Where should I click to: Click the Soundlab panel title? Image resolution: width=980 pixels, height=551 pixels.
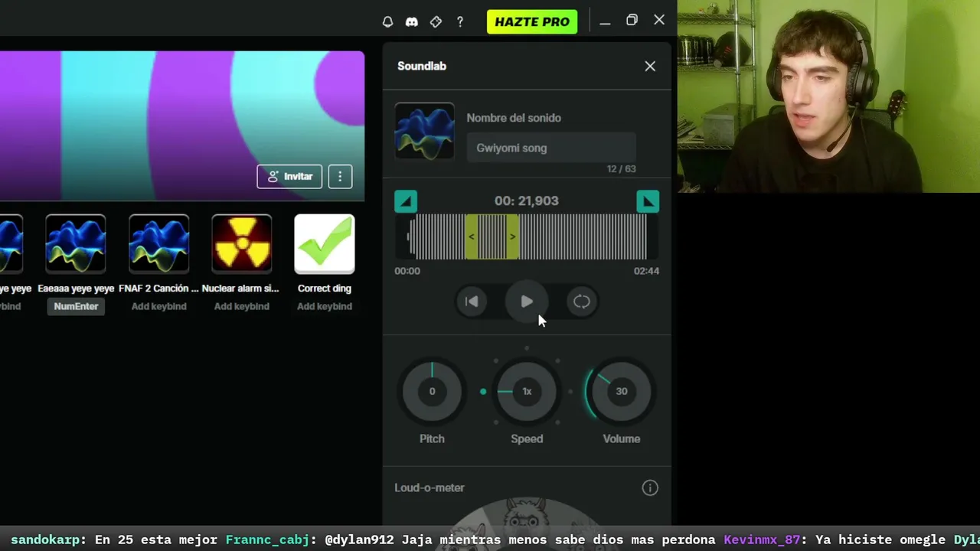click(422, 66)
